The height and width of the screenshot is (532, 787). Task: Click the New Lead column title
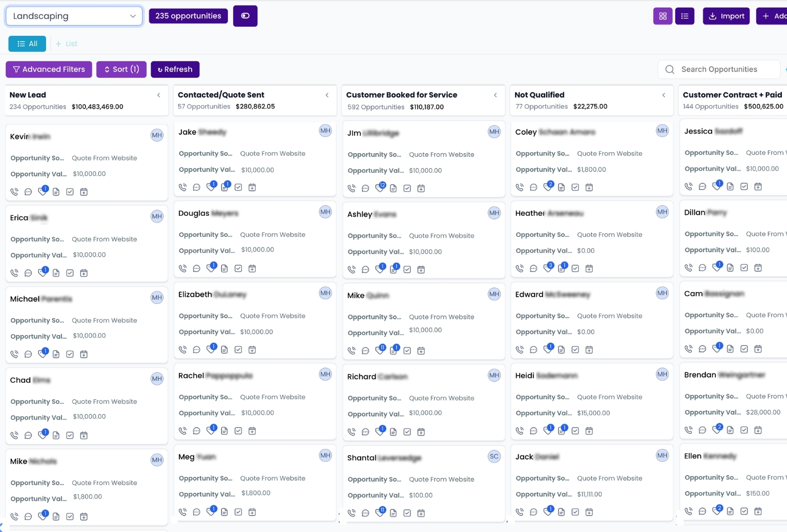coord(28,95)
